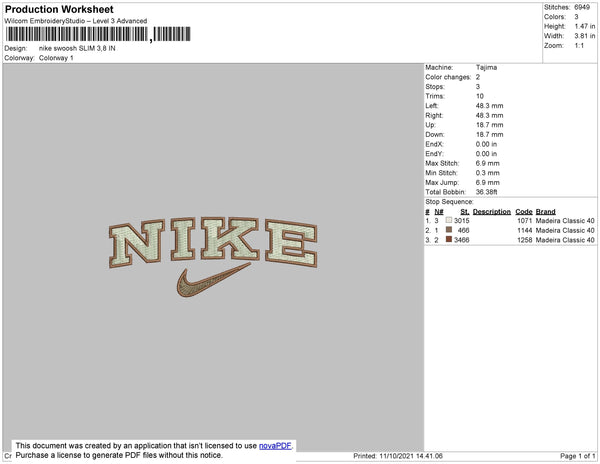Screen dimensions: 600x464
Task: Click the Width value 3.81 in
Action: (585, 36)
